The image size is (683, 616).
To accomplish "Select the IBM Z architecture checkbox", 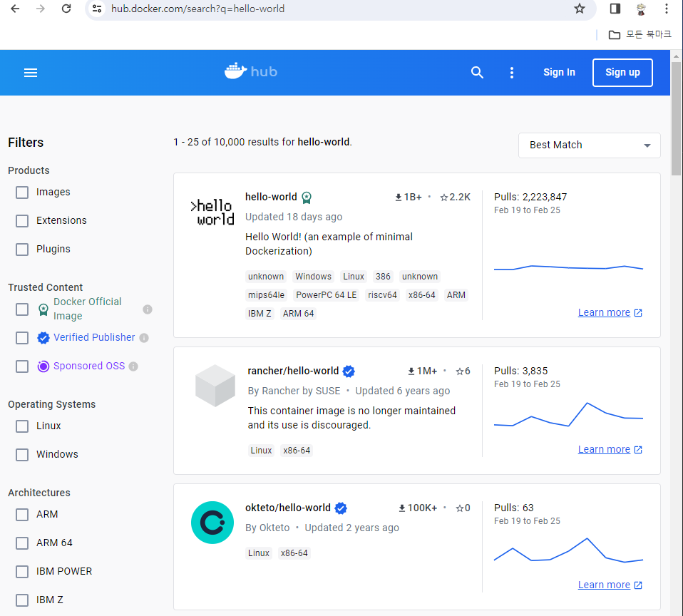I will (22, 600).
